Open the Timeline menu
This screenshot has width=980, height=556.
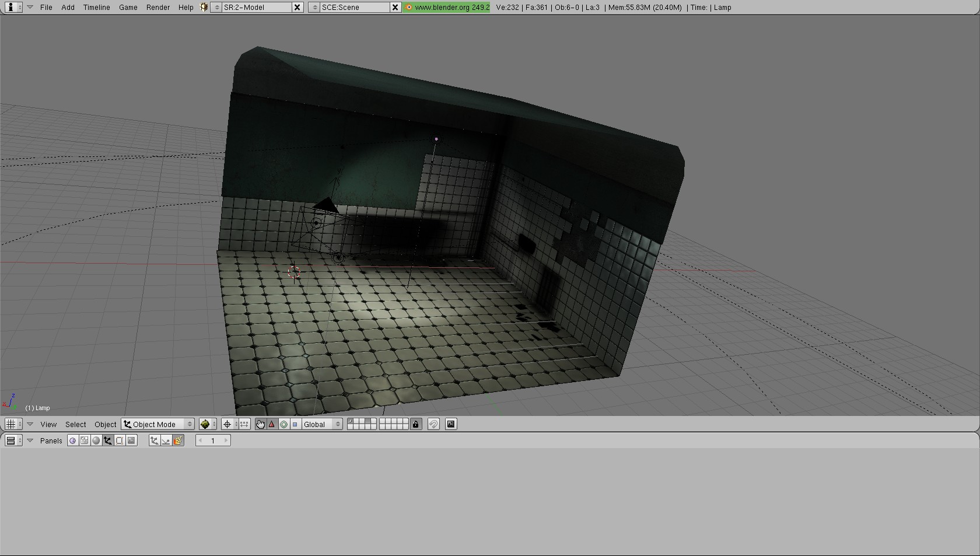coord(96,8)
